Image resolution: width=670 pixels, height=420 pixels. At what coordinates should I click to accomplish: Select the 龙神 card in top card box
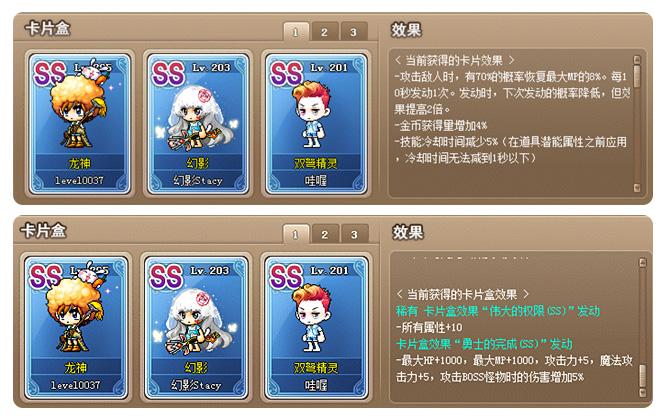coord(79,124)
